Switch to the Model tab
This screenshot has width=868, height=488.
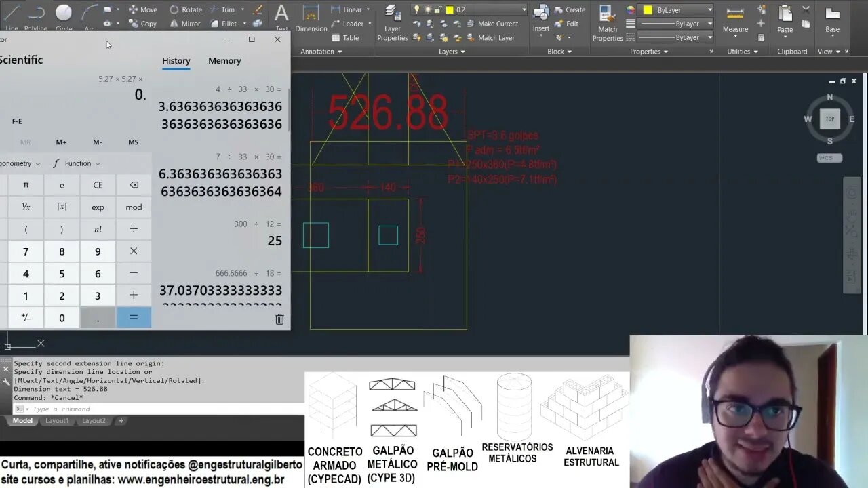[x=22, y=421]
